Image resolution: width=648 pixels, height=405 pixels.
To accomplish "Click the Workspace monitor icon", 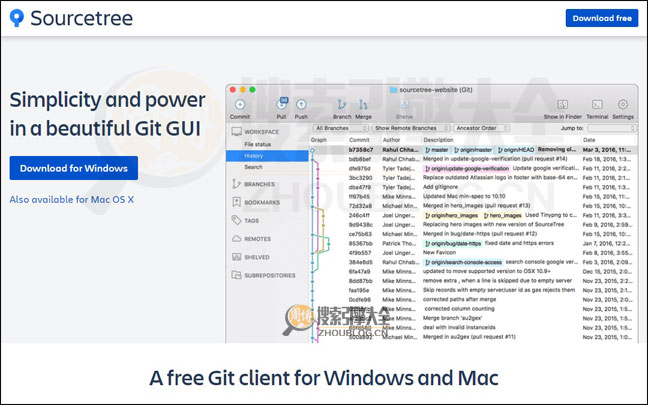I will (236, 131).
